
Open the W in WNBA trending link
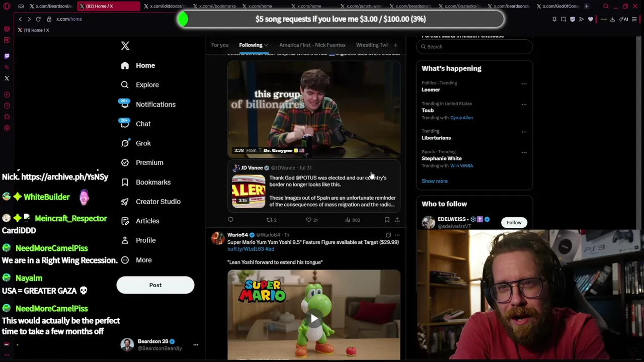point(461,165)
